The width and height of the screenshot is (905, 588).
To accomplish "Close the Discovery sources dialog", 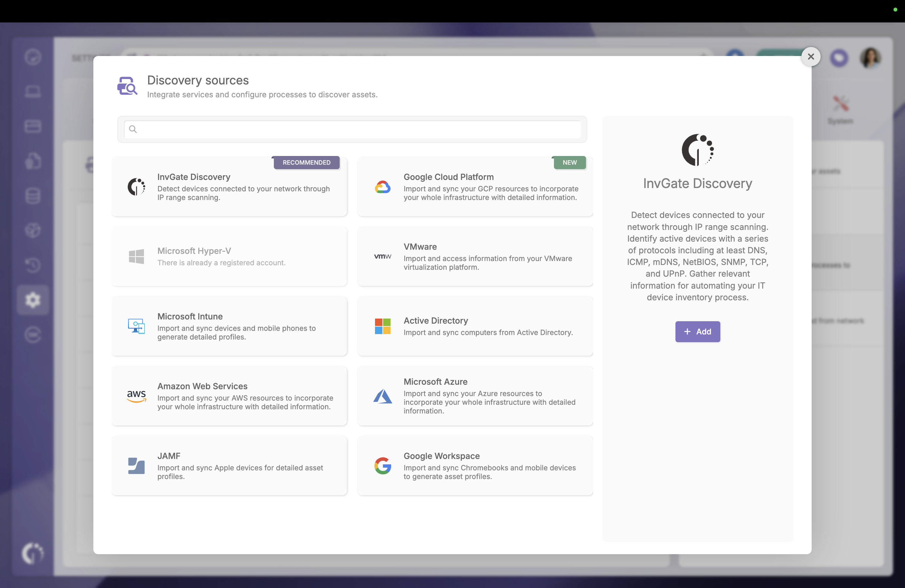I will point(811,56).
